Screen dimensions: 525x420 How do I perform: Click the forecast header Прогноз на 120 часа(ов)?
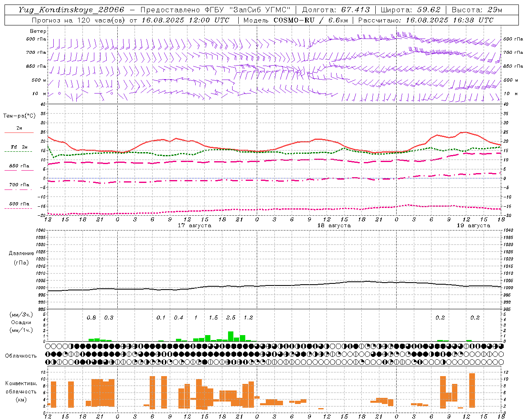[78, 20]
